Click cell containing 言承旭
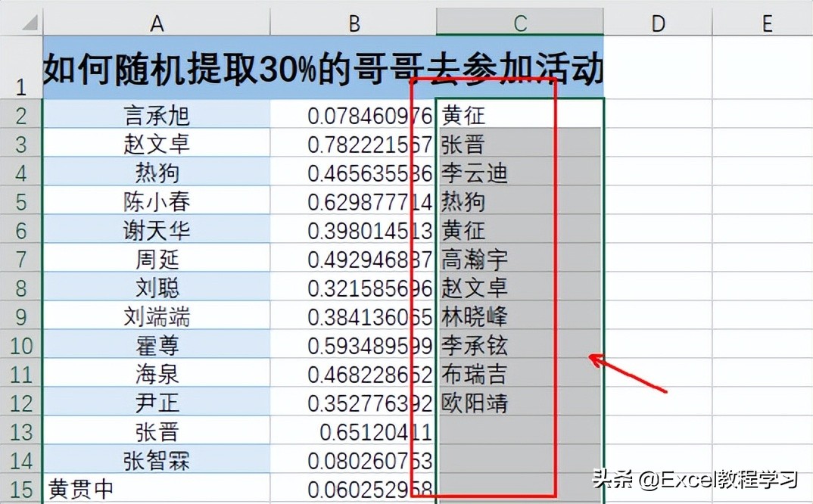 click(157, 115)
